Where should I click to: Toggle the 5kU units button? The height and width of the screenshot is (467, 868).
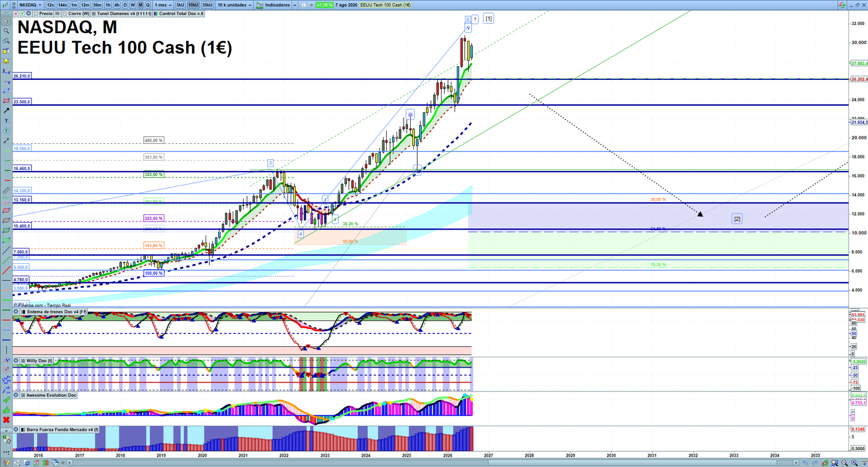pos(180,5)
